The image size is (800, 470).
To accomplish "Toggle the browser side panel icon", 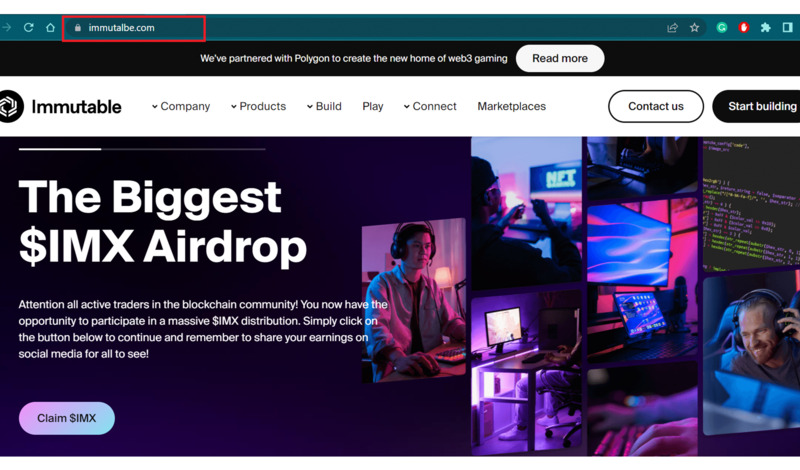I will (787, 28).
